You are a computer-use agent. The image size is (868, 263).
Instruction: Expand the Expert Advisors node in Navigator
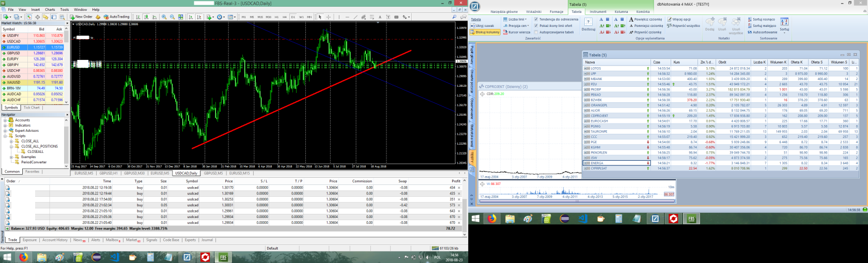pyautogui.click(x=5, y=131)
